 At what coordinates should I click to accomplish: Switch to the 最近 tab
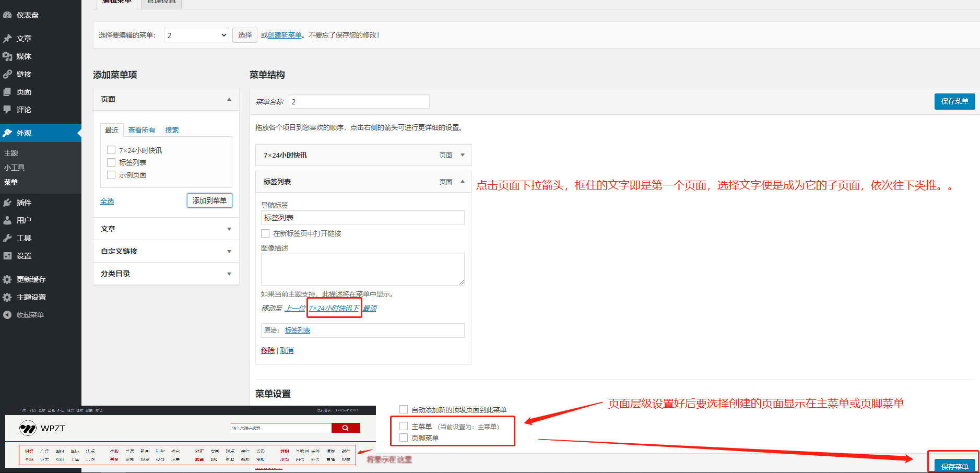[x=112, y=130]
